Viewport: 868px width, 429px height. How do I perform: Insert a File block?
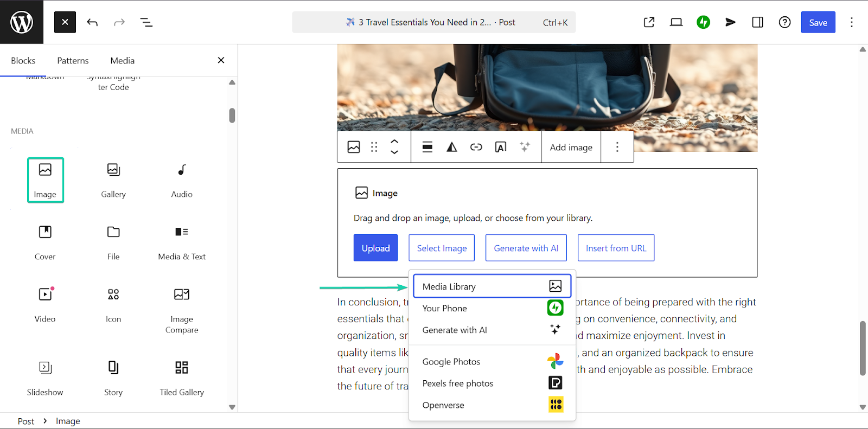113,242
